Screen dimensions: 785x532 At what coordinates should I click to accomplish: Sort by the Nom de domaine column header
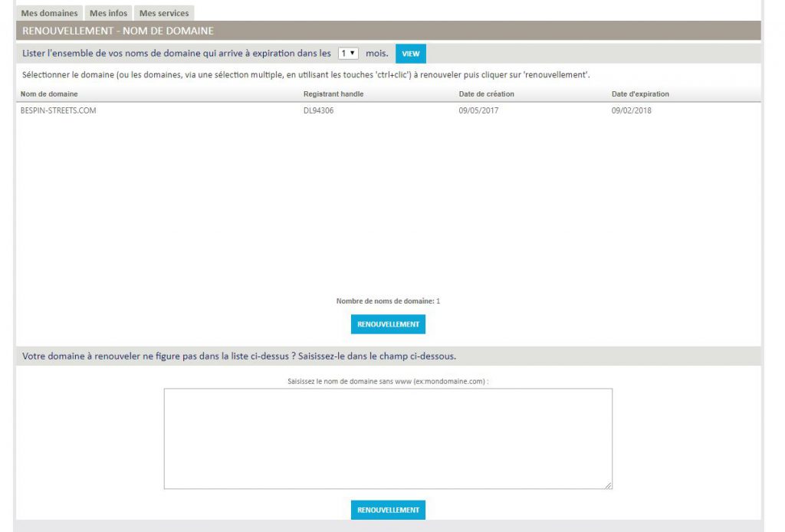tap(49, 94)
